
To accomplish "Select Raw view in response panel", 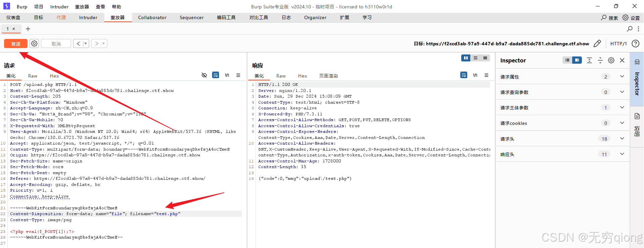I will pos(281,76).
